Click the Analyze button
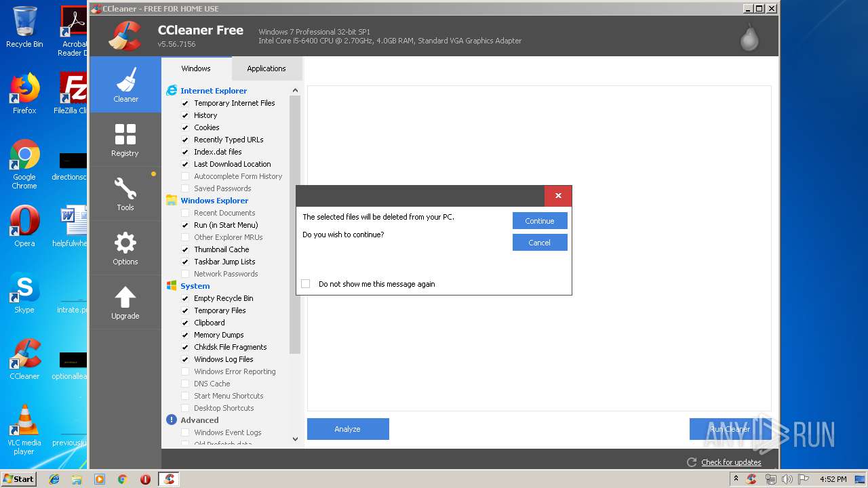The height and width of the screenshot is (488, 868). [x=348, y=429]
